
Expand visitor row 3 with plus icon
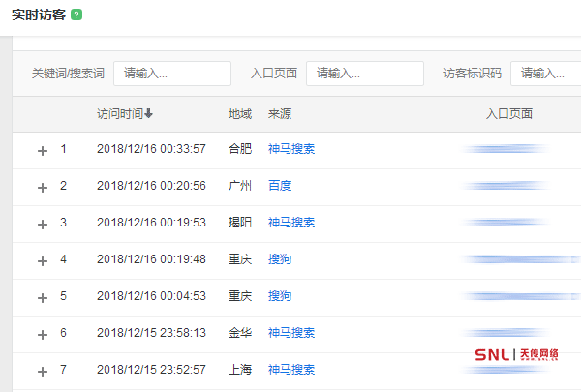pyautogui.click(x=42, y=224)
